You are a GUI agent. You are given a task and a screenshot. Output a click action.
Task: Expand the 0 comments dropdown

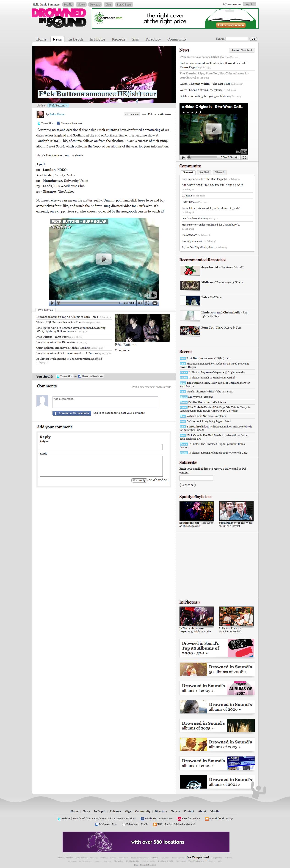[132, 114]
